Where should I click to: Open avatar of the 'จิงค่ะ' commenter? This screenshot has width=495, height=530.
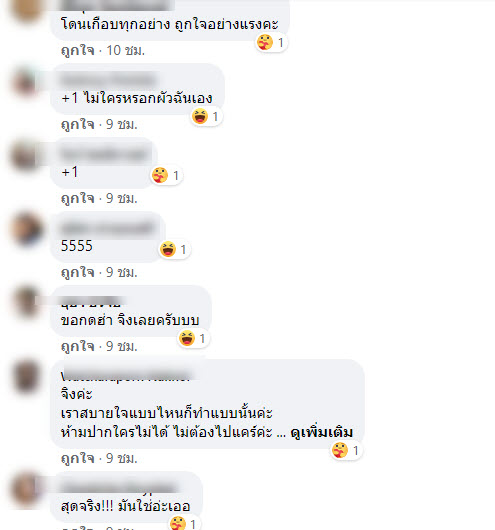click(27, 377)
